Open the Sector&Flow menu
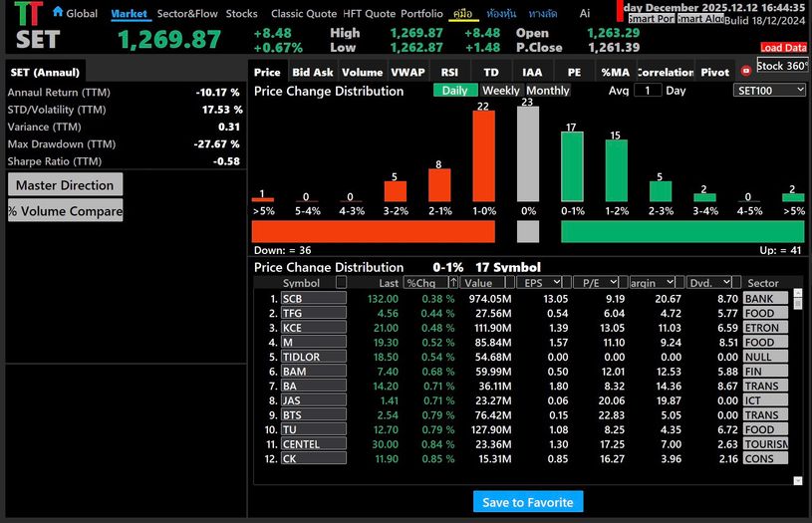 point(187,14)
